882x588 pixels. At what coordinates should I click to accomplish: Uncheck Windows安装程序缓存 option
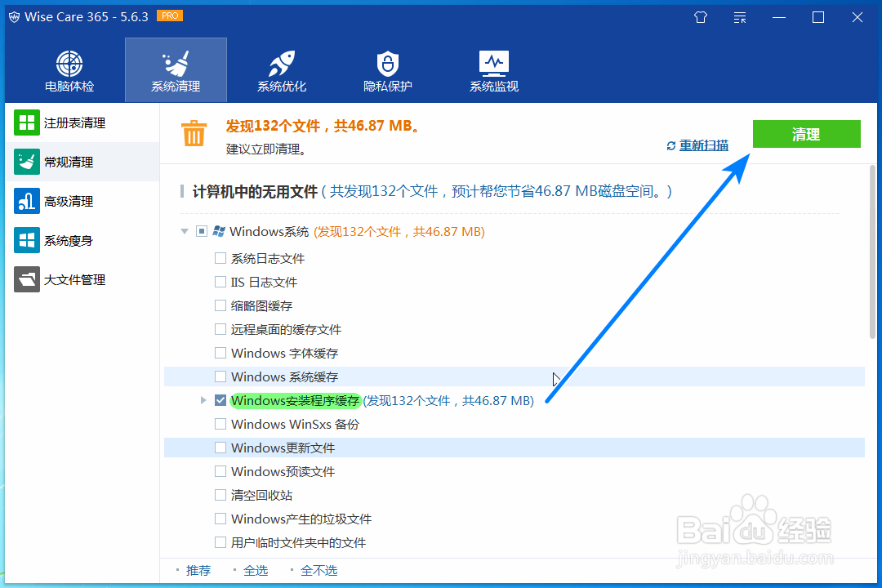(x=220, y=400)
